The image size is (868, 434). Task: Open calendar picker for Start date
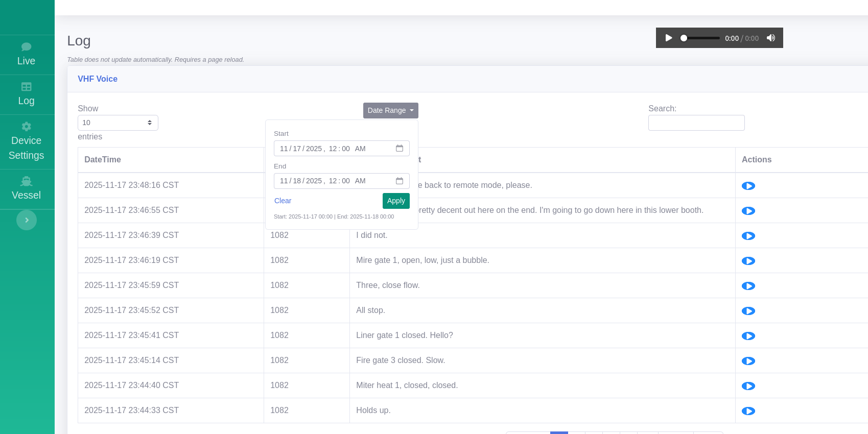click(400, 149)
